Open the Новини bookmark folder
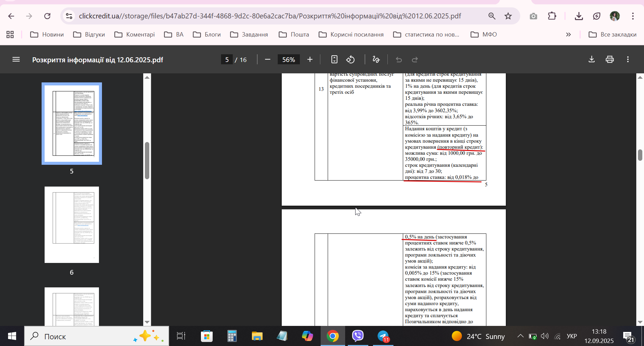The width and height of the screenshot is (644, 346). [47, 34]
